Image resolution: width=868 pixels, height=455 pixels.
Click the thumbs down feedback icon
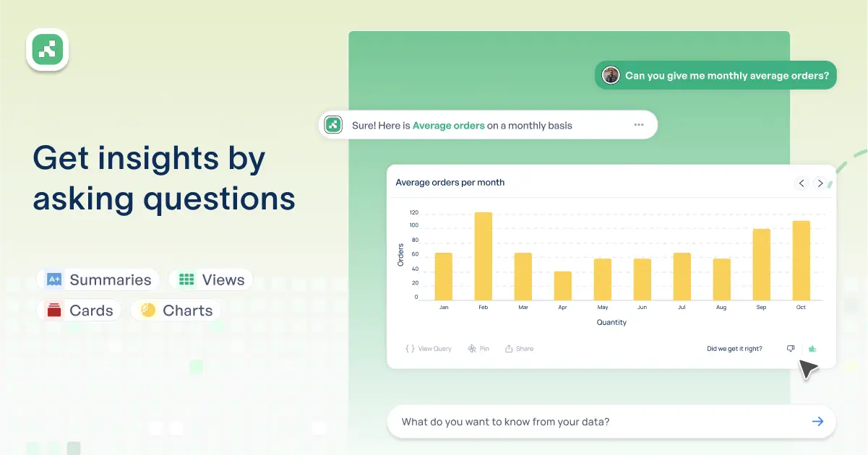791,349
